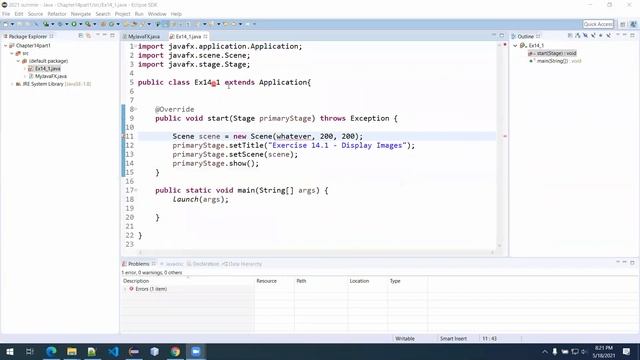Toggle Sort in Outline toolbar
This screenshot has width=640, height=360.
pyautogui.click(x=578, y=36)
